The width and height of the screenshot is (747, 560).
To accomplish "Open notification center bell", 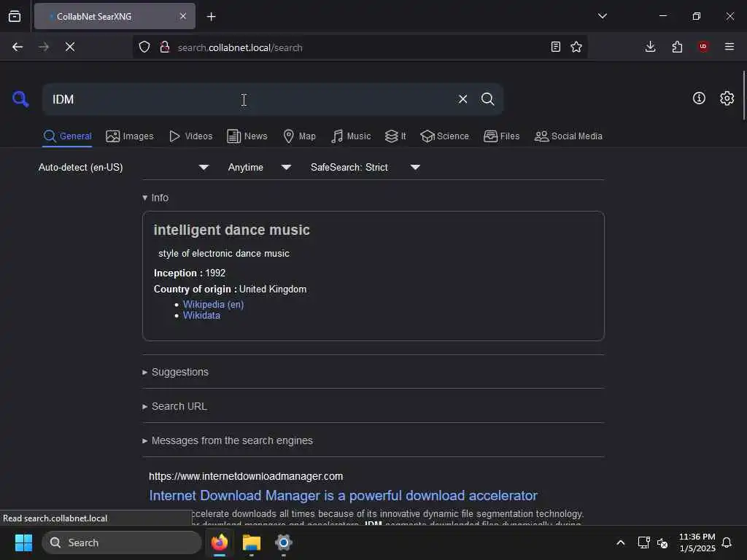I will click(x=727, y=542).
